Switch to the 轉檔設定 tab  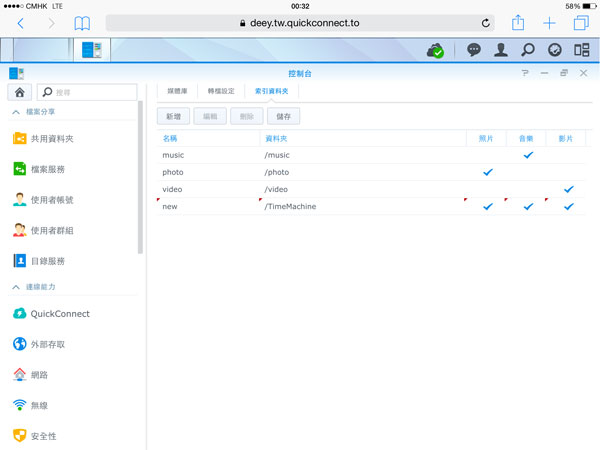(x=221, y=92)
